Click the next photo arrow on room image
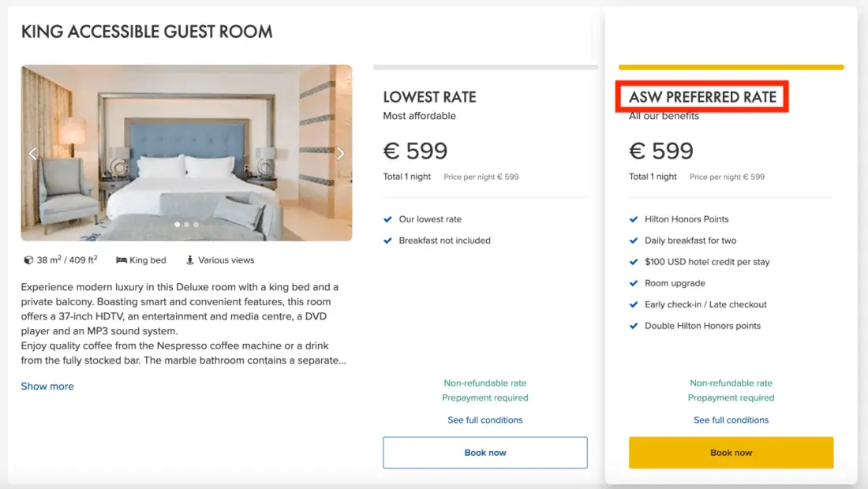The image size is (868, 489). click(x=340, y=153)
